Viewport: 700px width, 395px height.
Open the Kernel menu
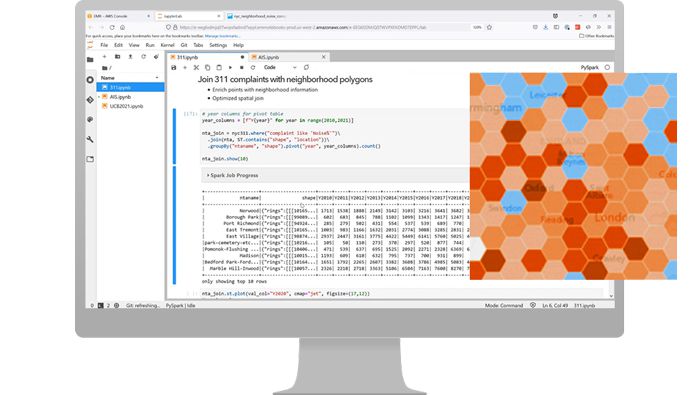tap(167, 45)
